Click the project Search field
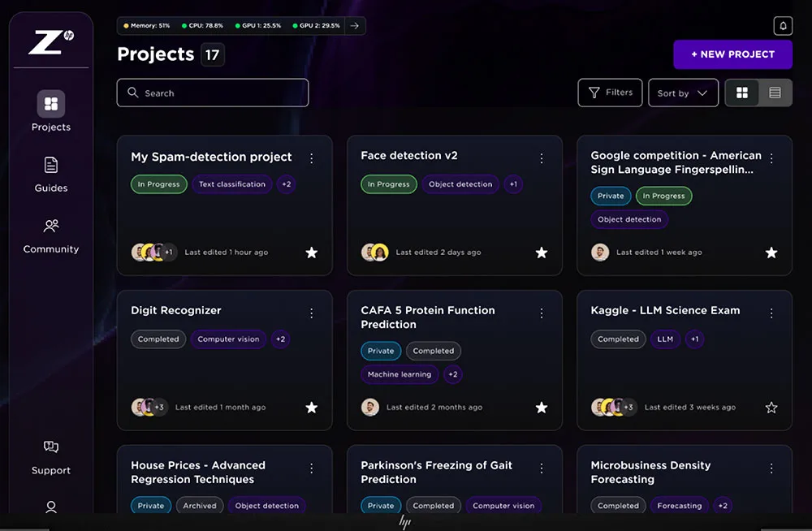This screenshot has width=812, height=531. [x=213, y=93]
